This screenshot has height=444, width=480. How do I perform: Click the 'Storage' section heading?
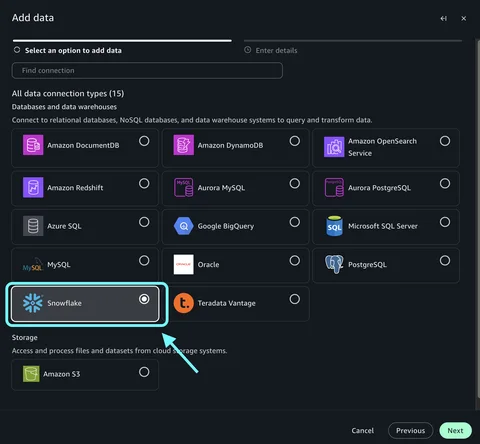point(25,337)
